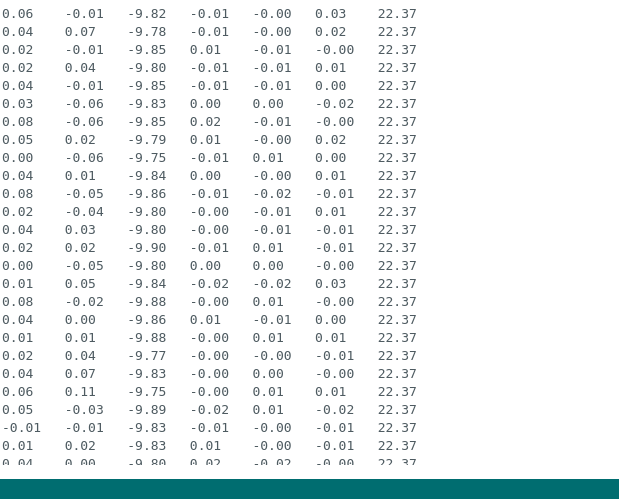This screenshot has height=499, width=619.
Task: Click the teal status bar at the bottom
Action: 310,489
